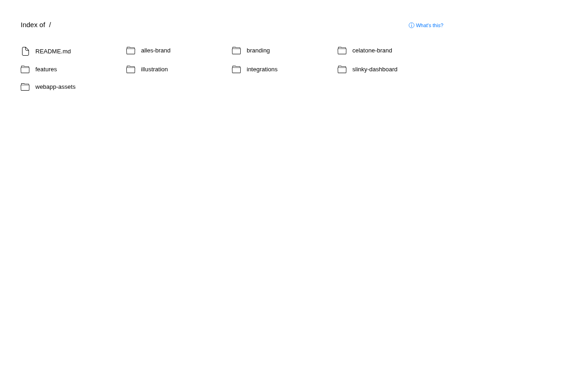Click the README.md file icon
Screen dimensions: 588x368
coord(25,51)
